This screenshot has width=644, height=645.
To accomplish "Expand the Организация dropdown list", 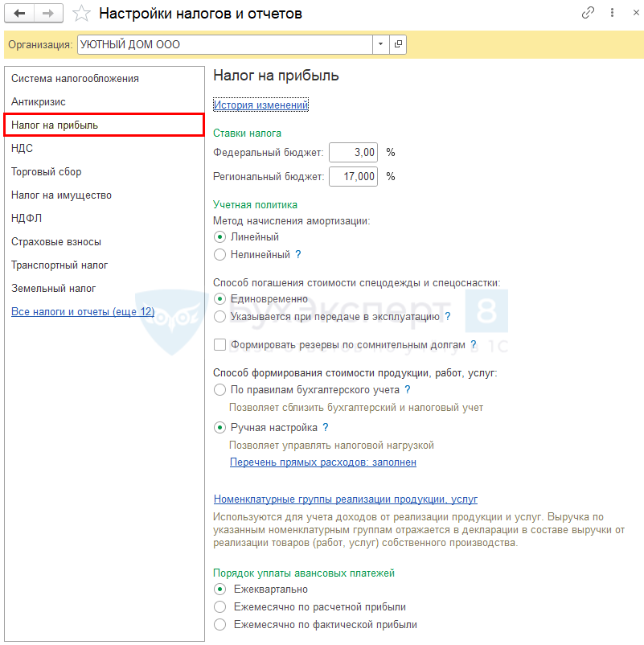I will pyautogui.click(x=381, y=44).
